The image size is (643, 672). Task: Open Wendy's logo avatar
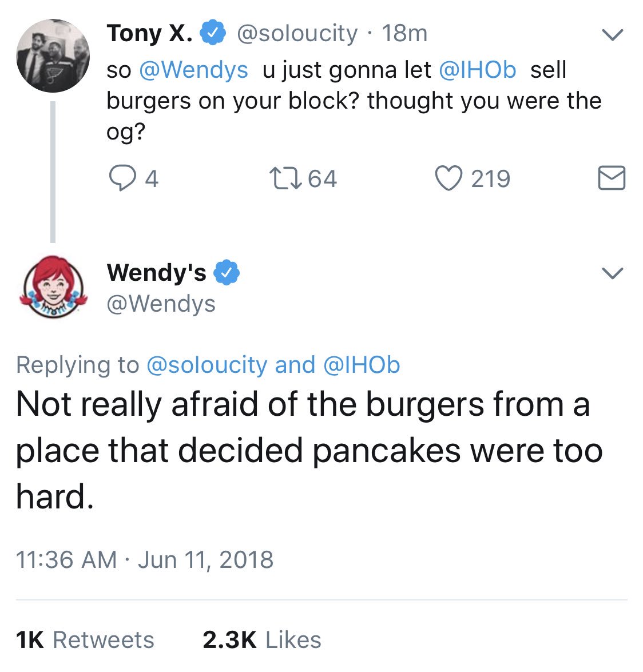pos(53,287)
